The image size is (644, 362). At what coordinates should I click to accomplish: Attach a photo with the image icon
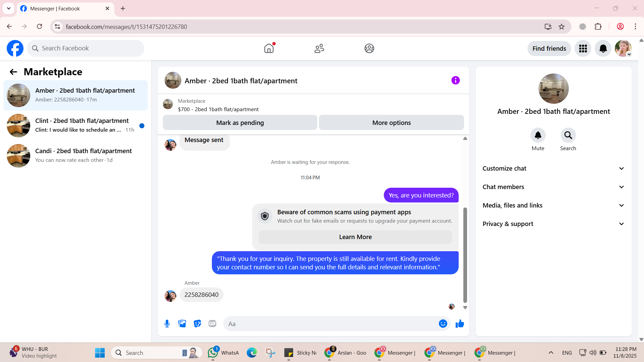point(182,324)
